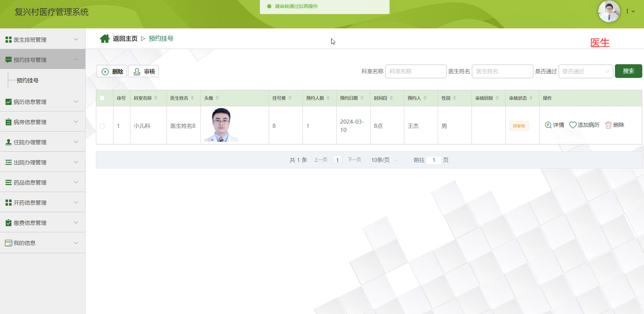644x314 pixels.
Task: Click the person icon on 审核 button
Action: pyautogui.click(x=137, y=71)
